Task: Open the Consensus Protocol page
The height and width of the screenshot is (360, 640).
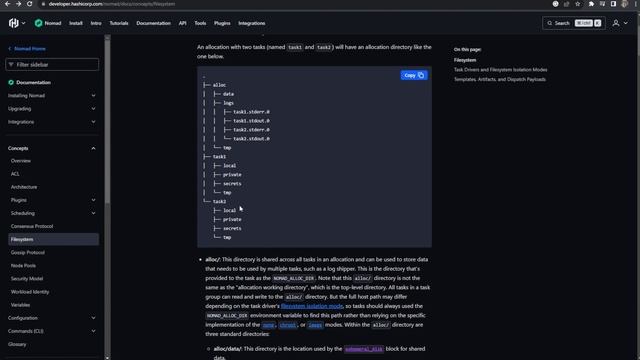Action: click(32, 226)
